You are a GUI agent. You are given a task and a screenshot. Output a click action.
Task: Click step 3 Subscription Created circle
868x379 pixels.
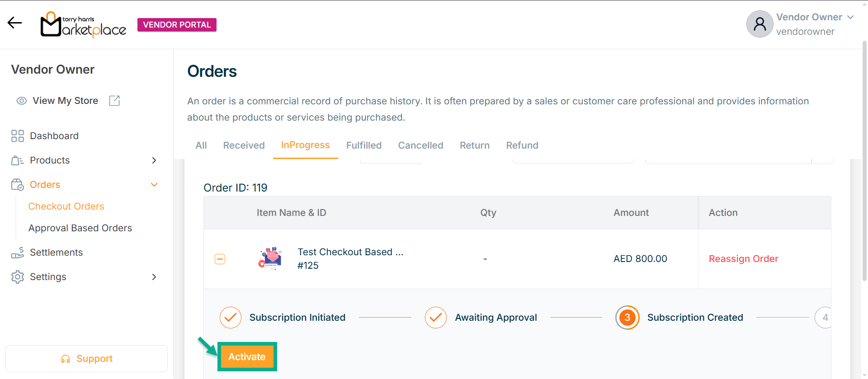click(x=627, y=318)
